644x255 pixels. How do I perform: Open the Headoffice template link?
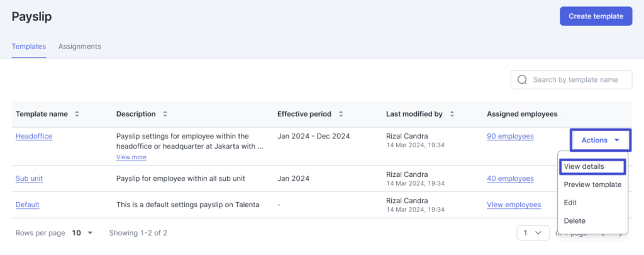click(x=34, y=136)
